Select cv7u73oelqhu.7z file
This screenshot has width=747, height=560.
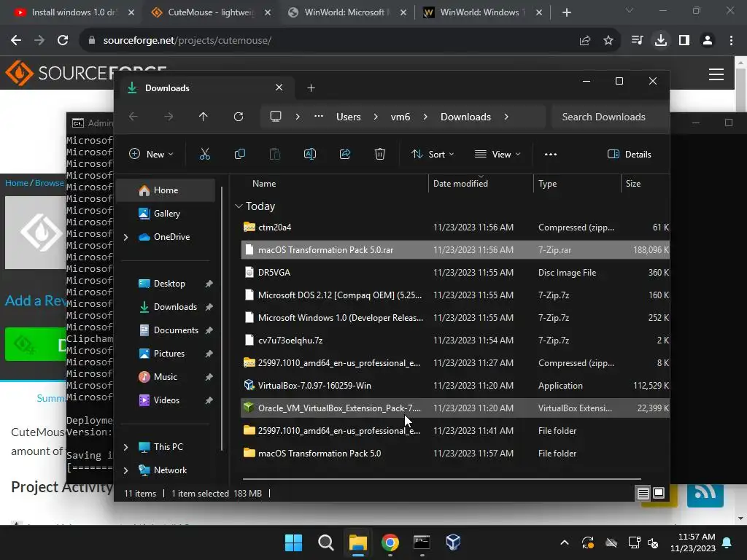point(455,340)
